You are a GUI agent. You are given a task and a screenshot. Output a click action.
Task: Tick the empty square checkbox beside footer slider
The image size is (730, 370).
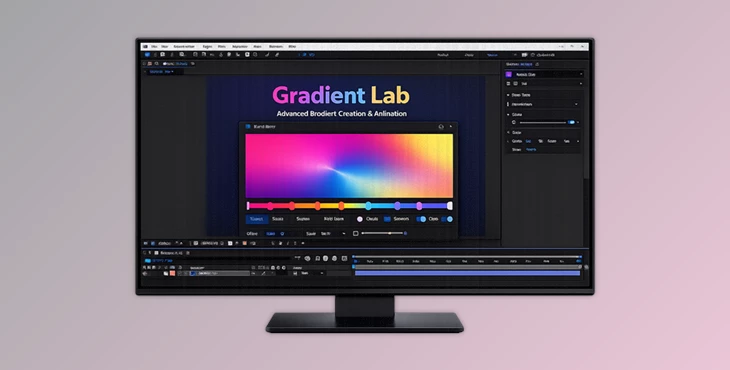coord(355,233)
